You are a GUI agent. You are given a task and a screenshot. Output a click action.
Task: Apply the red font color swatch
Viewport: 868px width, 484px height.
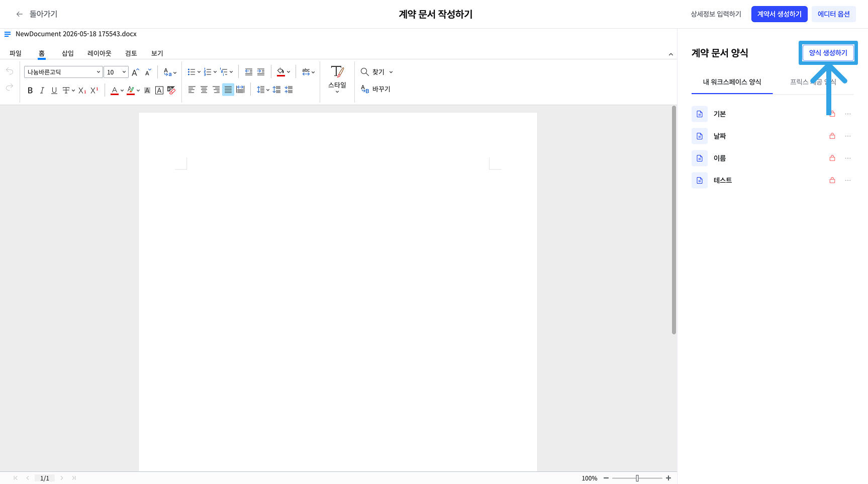tap(115, 91)
